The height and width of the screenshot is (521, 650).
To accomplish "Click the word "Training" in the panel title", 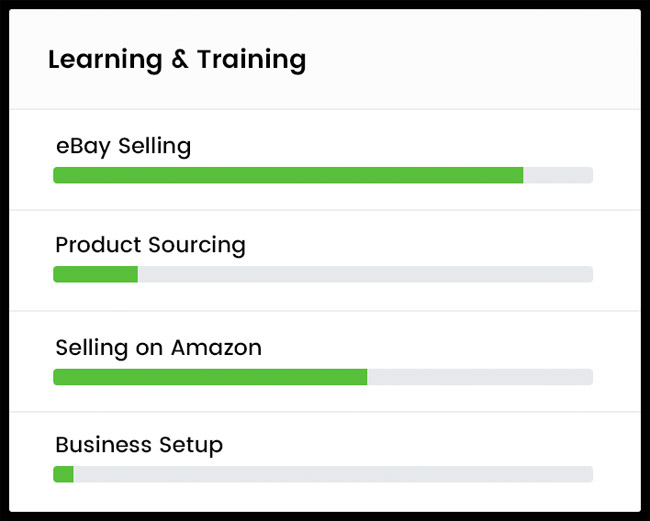I will tap(251, 60).
